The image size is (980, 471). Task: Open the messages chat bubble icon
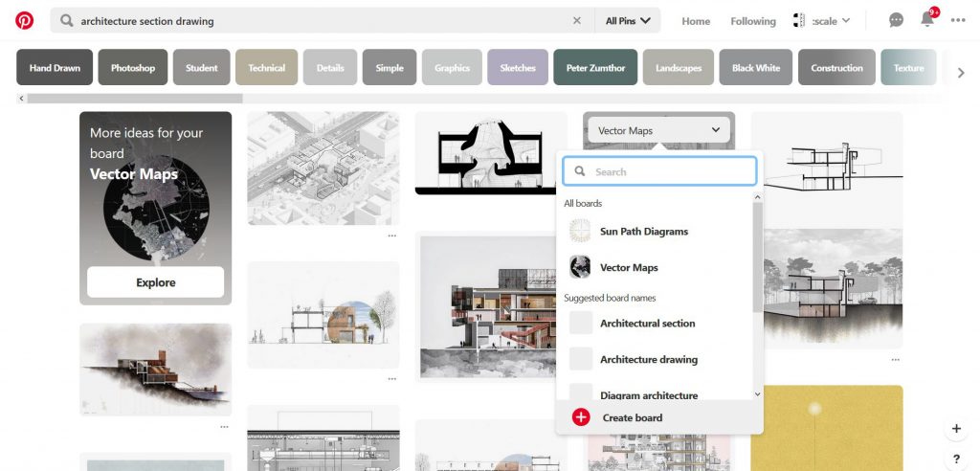[896, 20]
